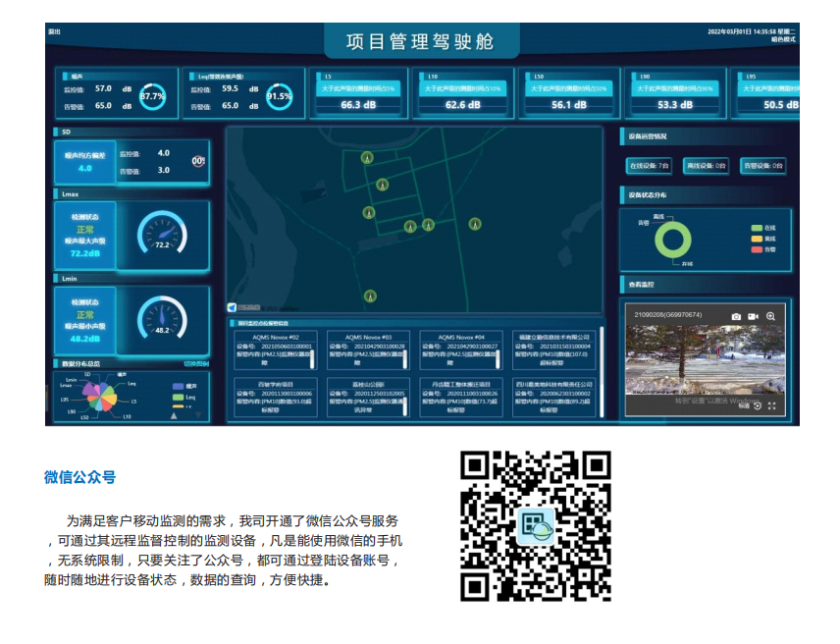Image resolution: width=840 pixels, height=644 pixels.
Task: Click the scrollbar in AQMS Novox #02 card
Action: click(x=312, y=359)
